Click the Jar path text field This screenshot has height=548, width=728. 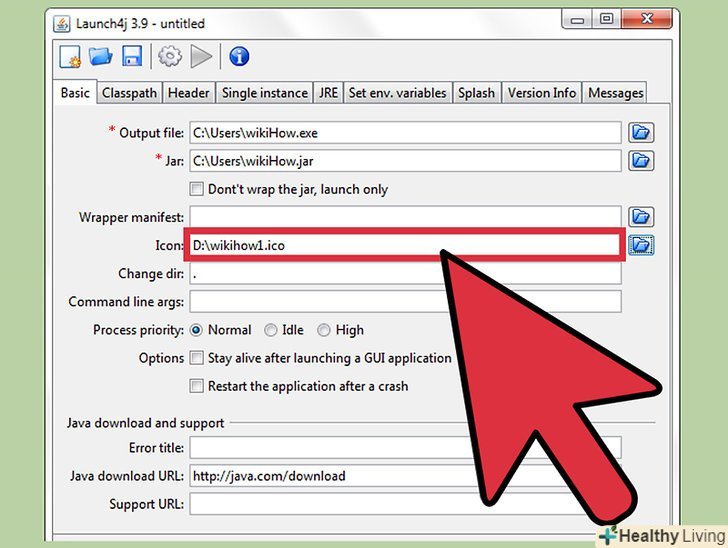coord(405,161)
